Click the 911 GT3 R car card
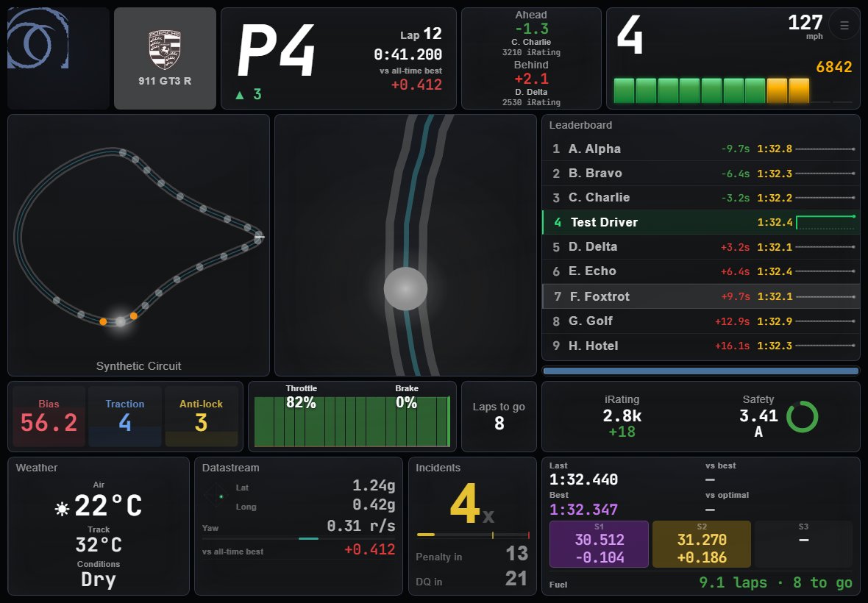The height and width of the screenshot is (603, 868). [165, 58]
